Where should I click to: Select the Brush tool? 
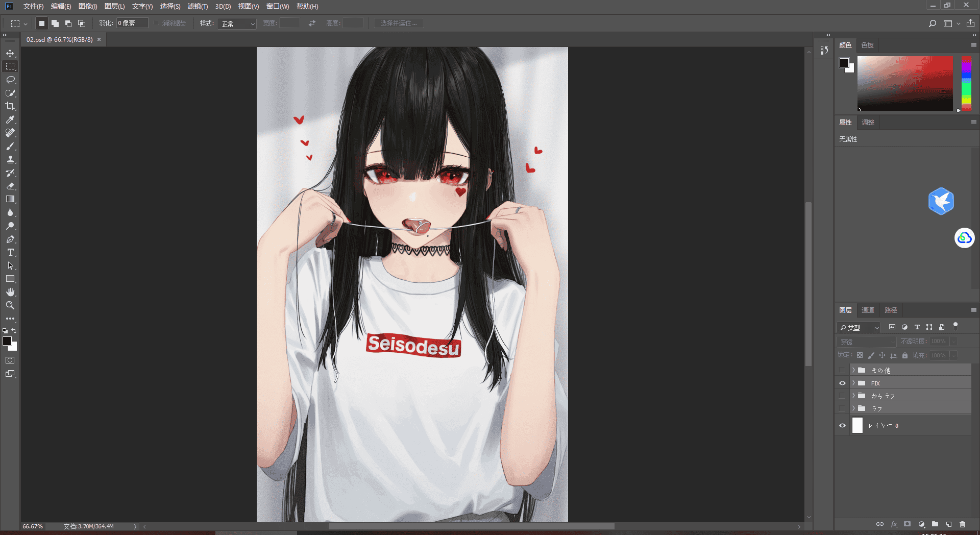pos(10,146)
